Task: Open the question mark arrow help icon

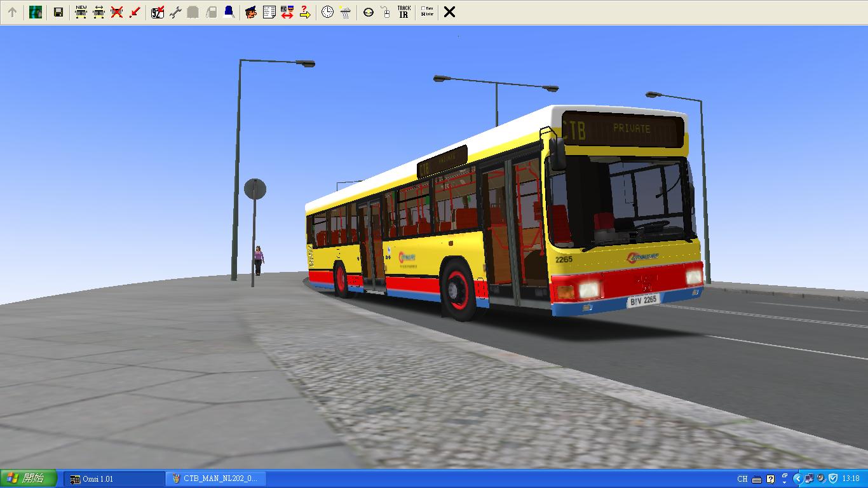Action: (304, 12)
